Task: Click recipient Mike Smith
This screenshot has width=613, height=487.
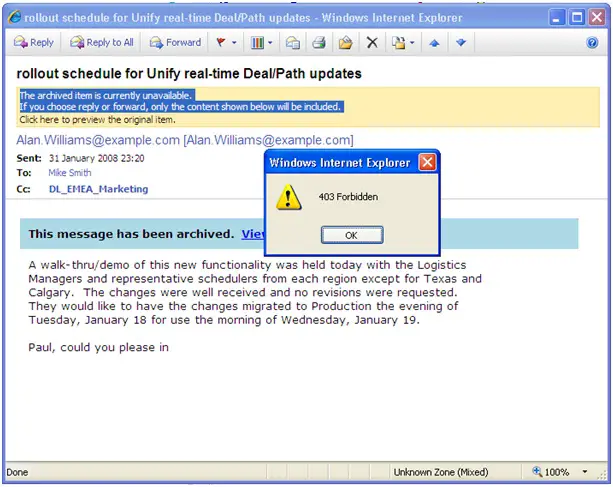Action: point(70,173)
